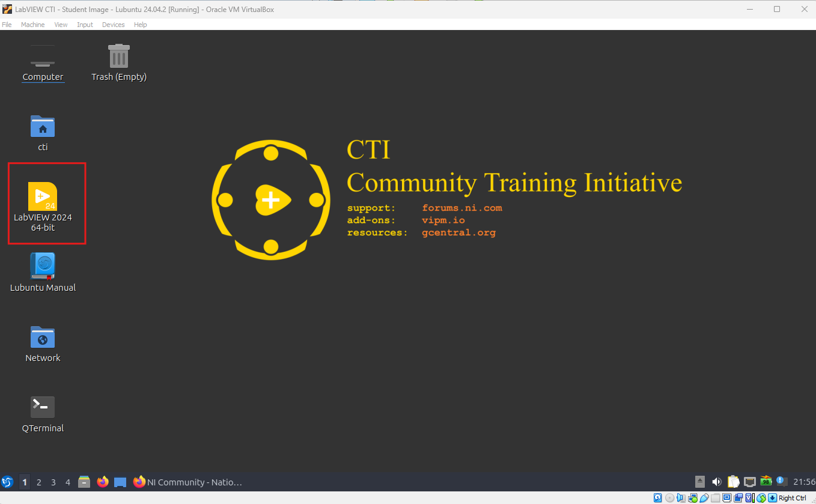Launch Firefox from the panel quick launcher
Viewport: 816px width, 504px height.
point(103,482)
